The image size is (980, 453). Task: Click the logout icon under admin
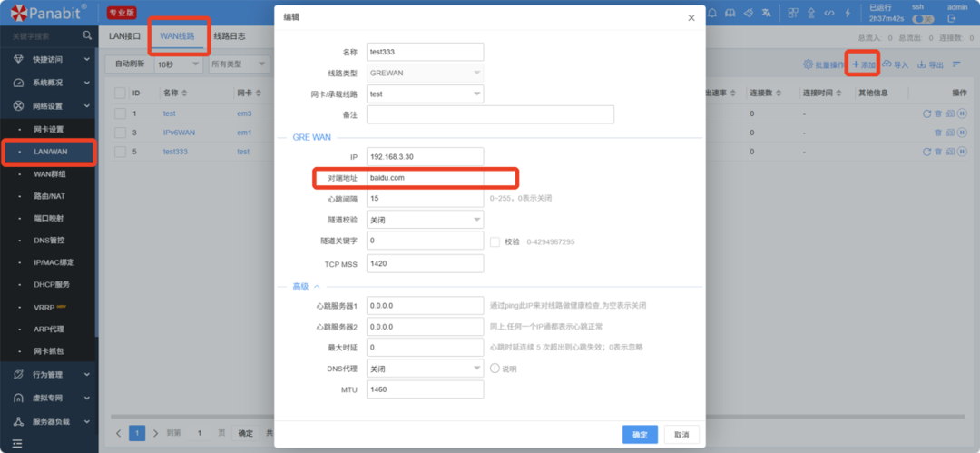click(952, 19)
